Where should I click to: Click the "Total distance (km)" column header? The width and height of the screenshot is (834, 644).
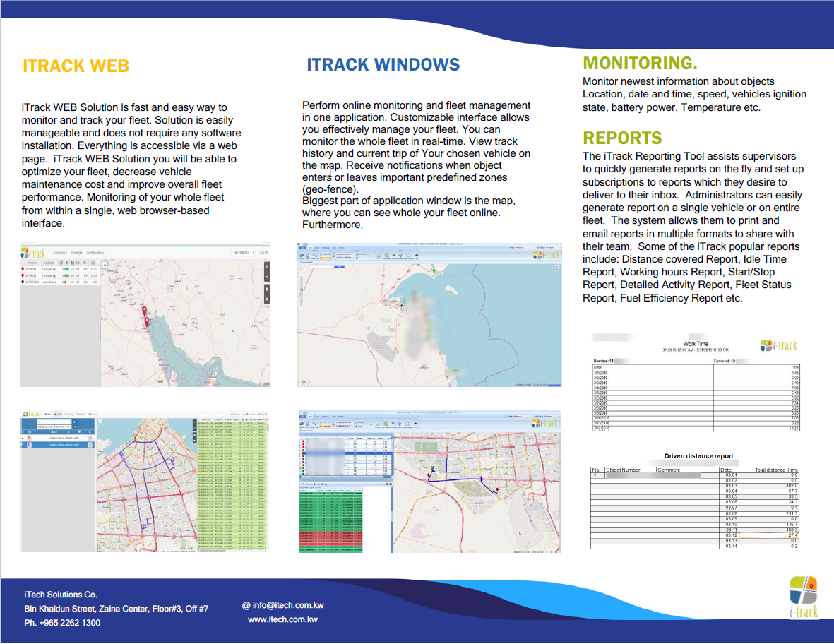(x=777, y=470)
